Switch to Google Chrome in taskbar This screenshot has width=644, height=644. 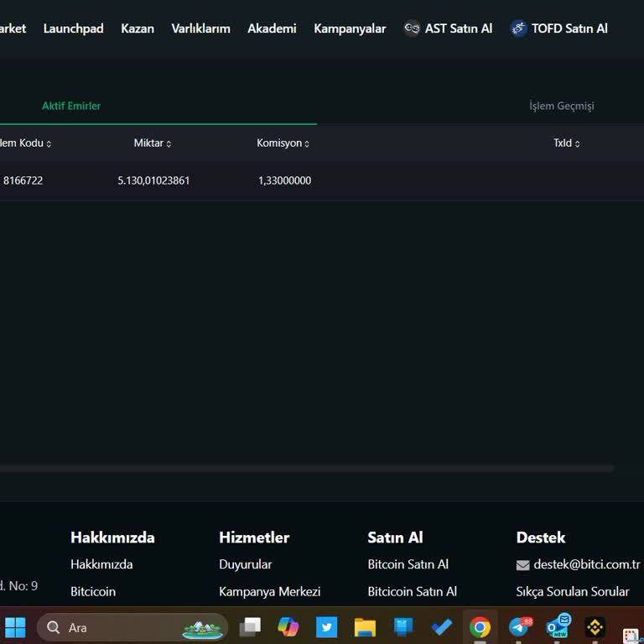coord(480,627)
